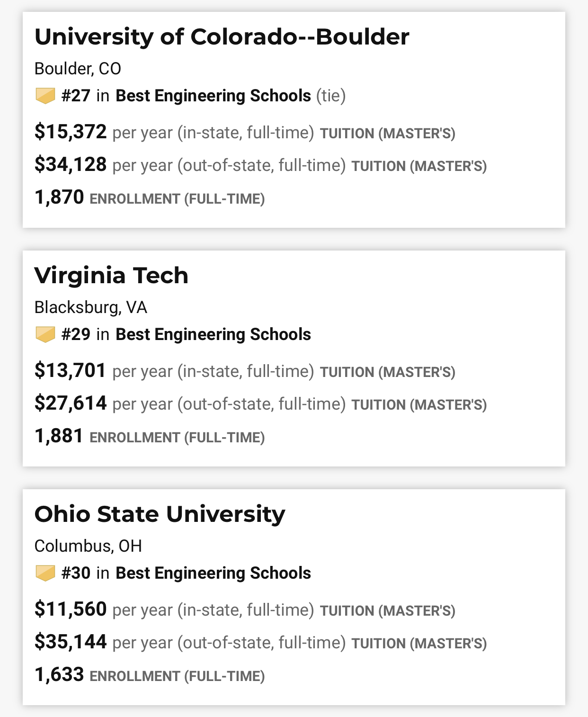Click the 1,633 full-time enrollment figure
This screenshot has height=717, width=588.
point(59,675)
